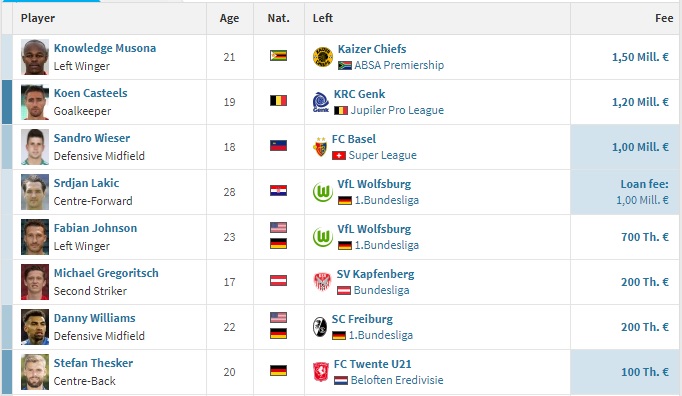
Task: Click the KRC Genk club logo
Action: click(321, 102)
